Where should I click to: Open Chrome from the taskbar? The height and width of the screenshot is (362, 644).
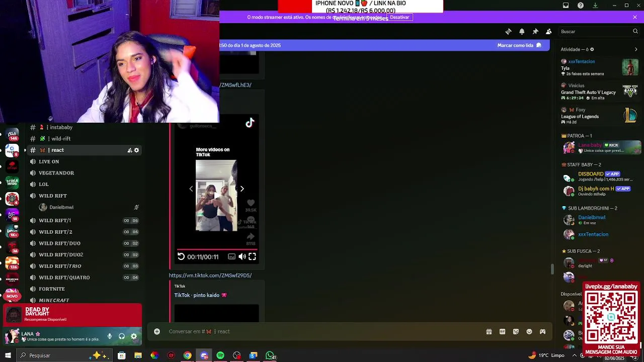[x=187, y=355]
